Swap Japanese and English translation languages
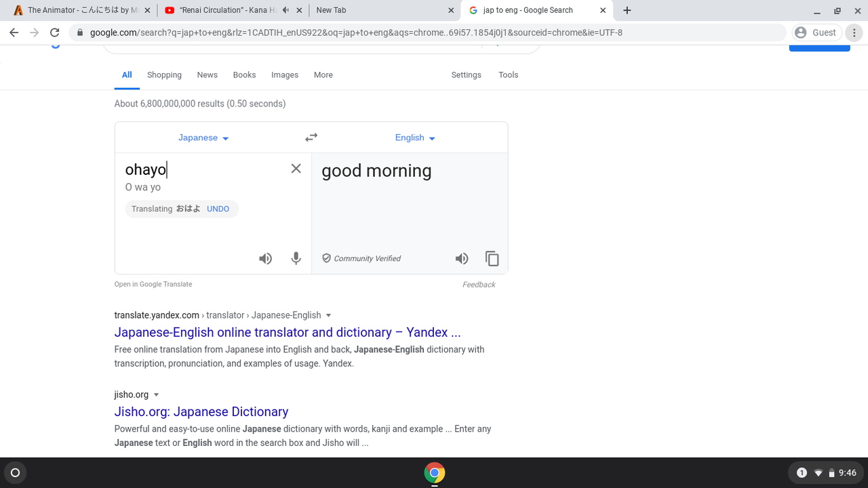 (x=311, y=138)
